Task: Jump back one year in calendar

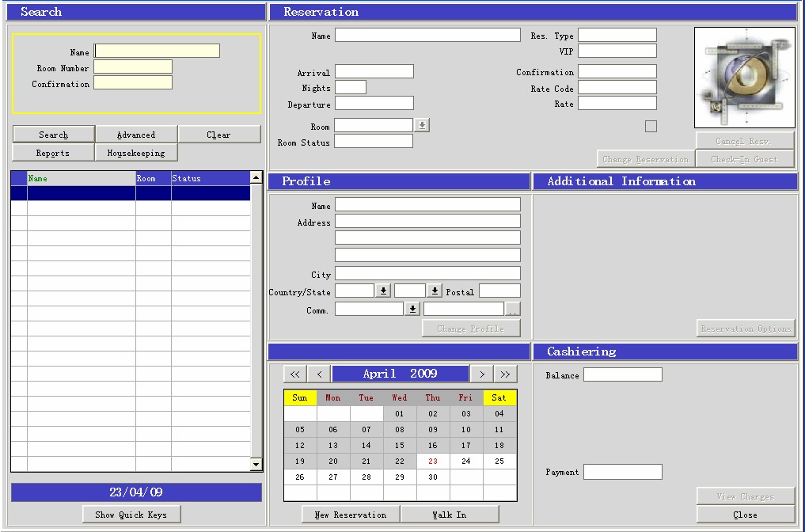Action: [294, 374]
